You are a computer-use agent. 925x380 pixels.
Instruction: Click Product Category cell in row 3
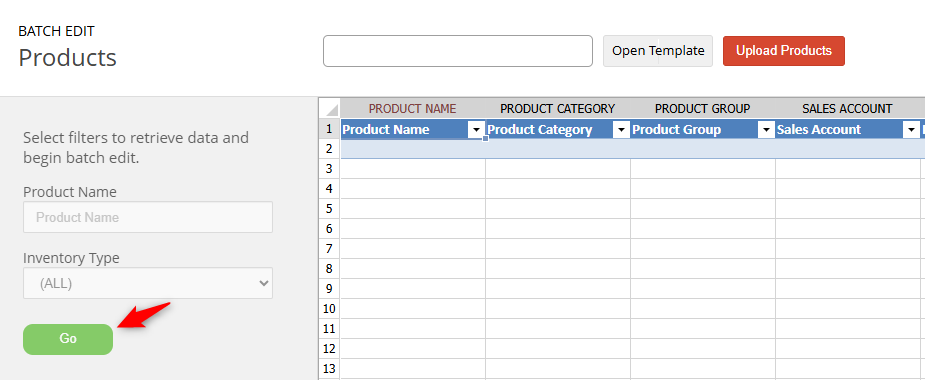(x=558, y=169)
